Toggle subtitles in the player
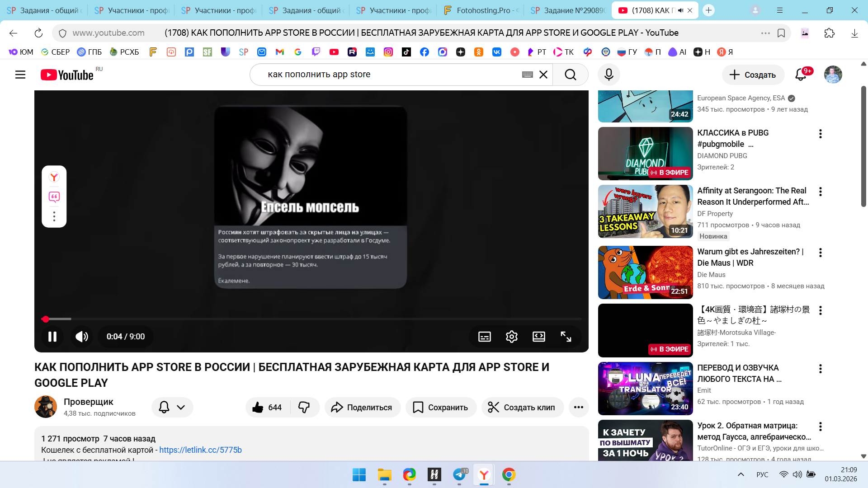868x488 pixels. pyautogui.click(x=484, y=337)
